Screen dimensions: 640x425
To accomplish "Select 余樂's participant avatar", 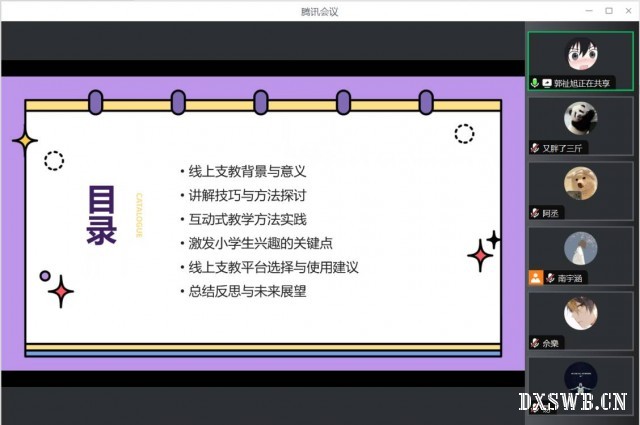I will [x=580, y=313].
